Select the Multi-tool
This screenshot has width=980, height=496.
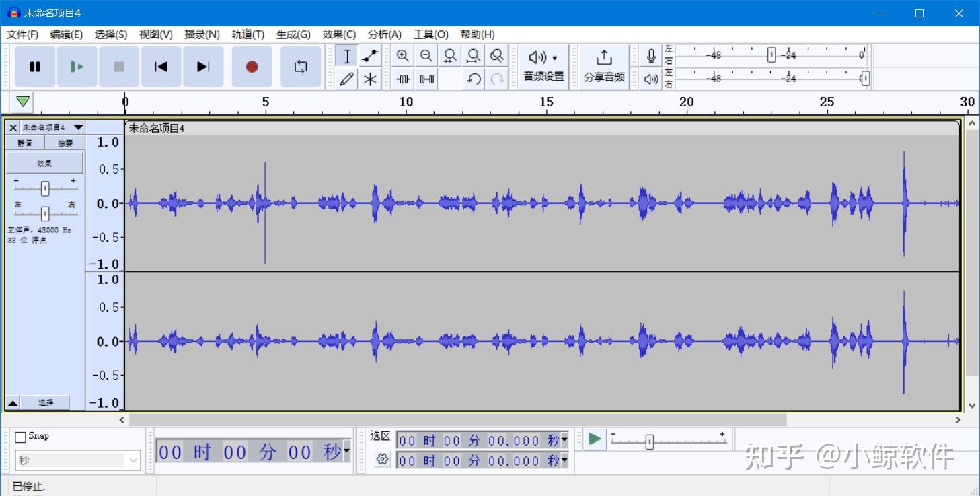click(369, 79)
